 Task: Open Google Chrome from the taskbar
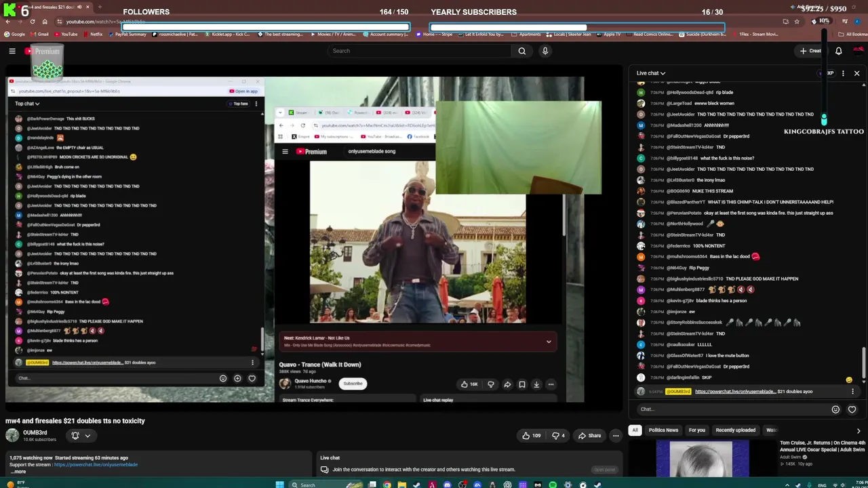pos(387,485)
